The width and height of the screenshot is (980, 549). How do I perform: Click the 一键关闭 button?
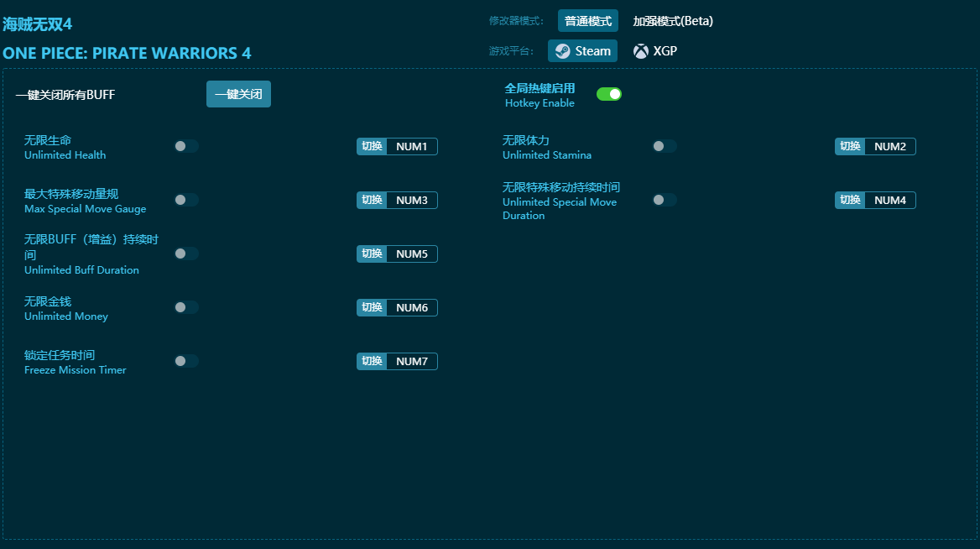pyautogui.click(x=238, y=94)
